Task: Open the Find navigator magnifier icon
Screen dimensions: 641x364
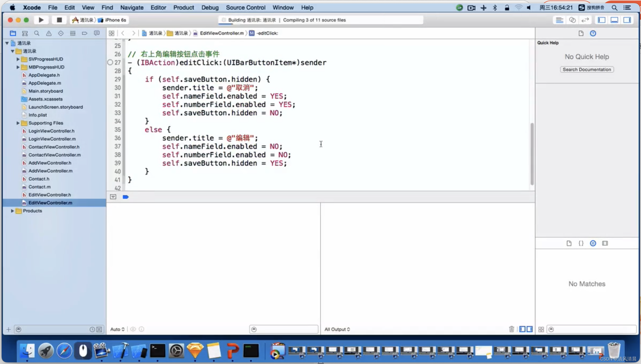Action: pos(37,33)
